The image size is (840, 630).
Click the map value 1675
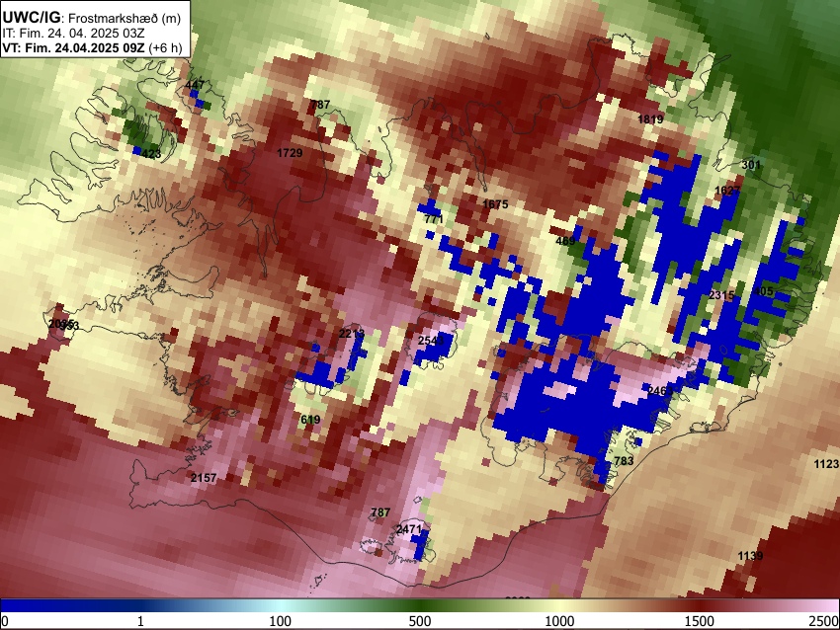click(495, 204)
